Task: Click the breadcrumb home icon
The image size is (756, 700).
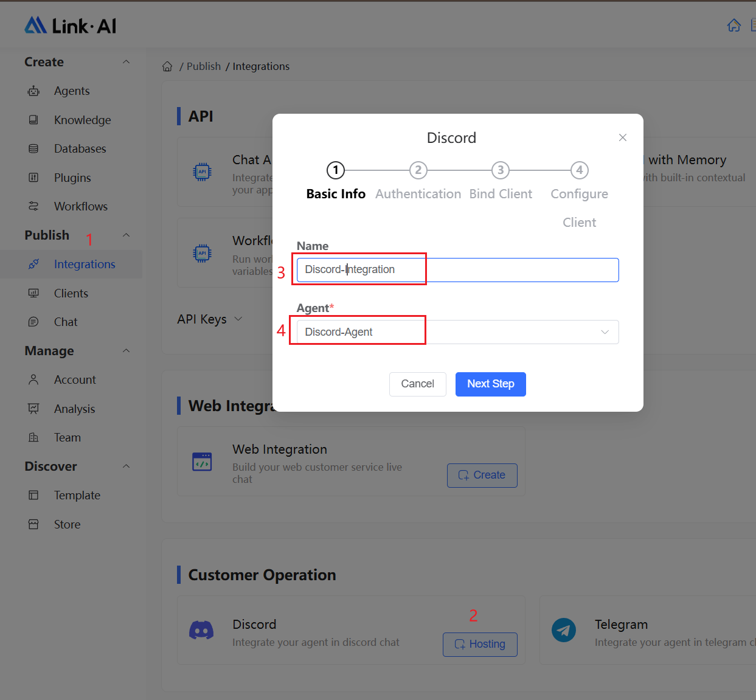Action: pos(167,66)
